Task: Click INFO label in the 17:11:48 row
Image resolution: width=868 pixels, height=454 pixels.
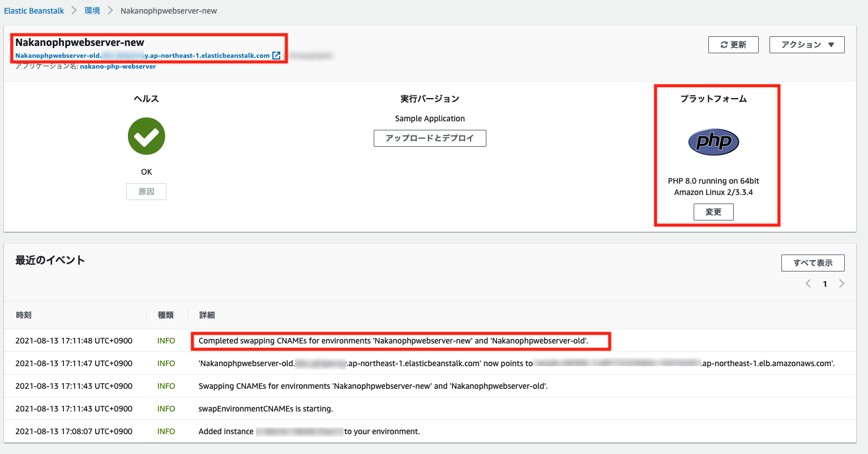Action: [166, 341]
